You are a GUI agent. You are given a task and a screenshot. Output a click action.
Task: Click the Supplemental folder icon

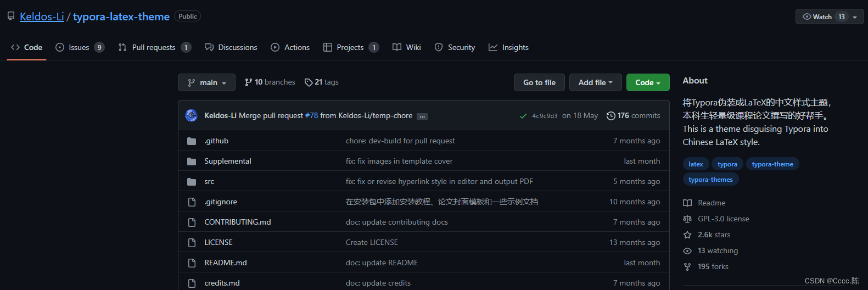(192, 161)
